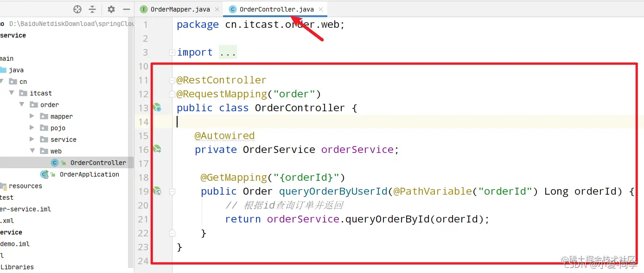
Task: Select the test folder in the tree
Action: tap(6, 197)
